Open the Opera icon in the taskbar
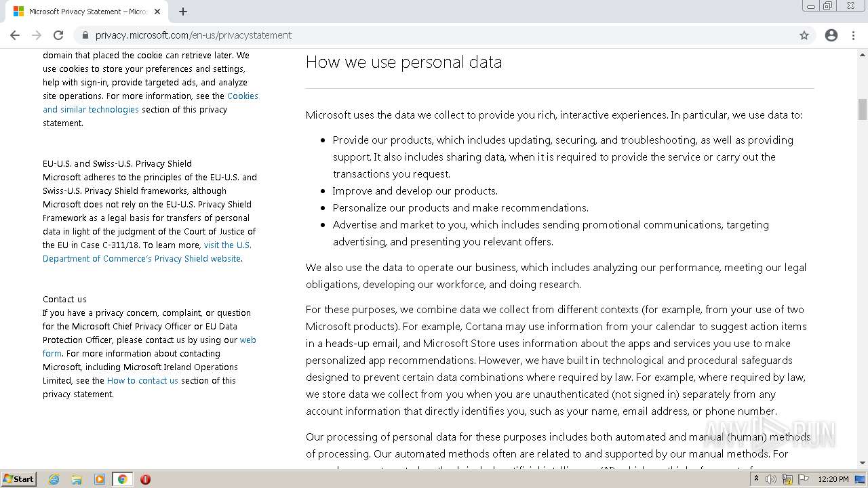 click(x=145, y=479)
